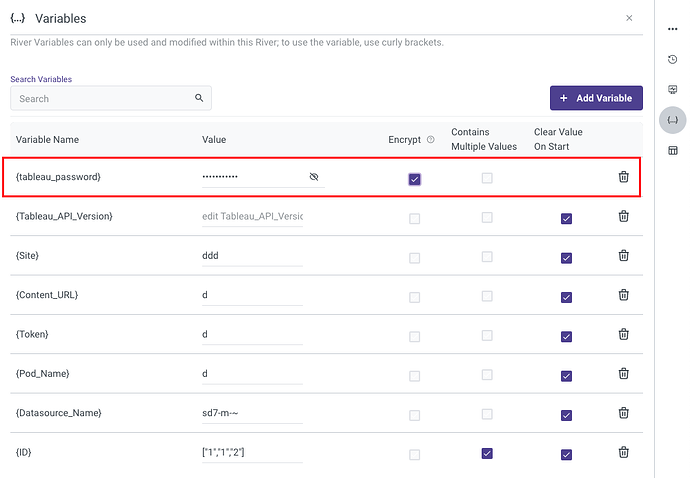Disable multiple values for {ID} variable
Image resolution: width=690 pixels, height=478 pixels.
[487, 453]
